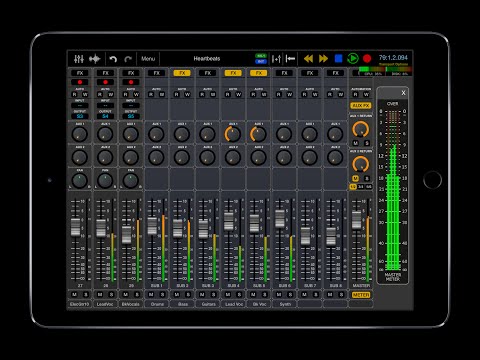This screenshot has height=360, width=480.
Task: Click the 79:1.2.094 time display
Action: coord(393,57)
